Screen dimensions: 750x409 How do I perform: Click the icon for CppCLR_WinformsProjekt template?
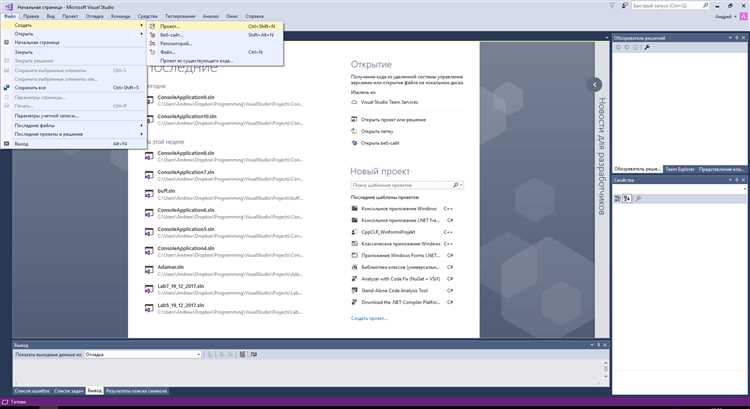pos(354,232)
